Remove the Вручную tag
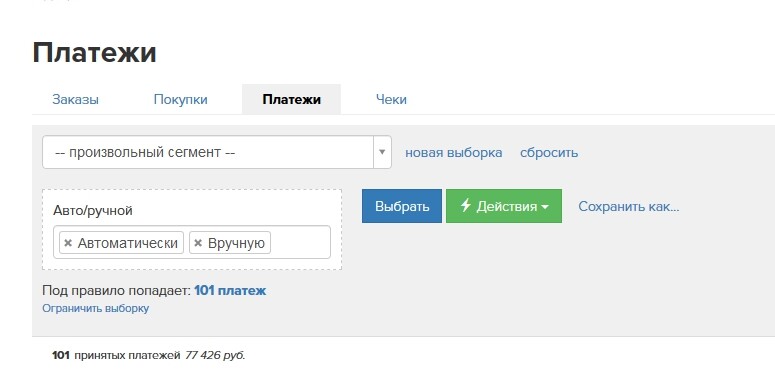The image size is (775, 375). [198, 243]
